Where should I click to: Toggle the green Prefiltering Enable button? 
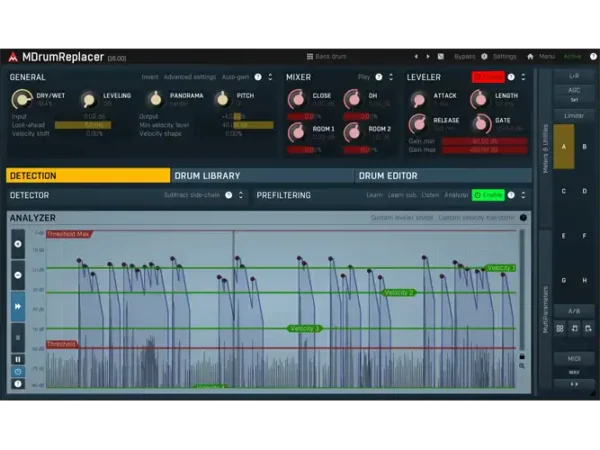tap(488, 195)
